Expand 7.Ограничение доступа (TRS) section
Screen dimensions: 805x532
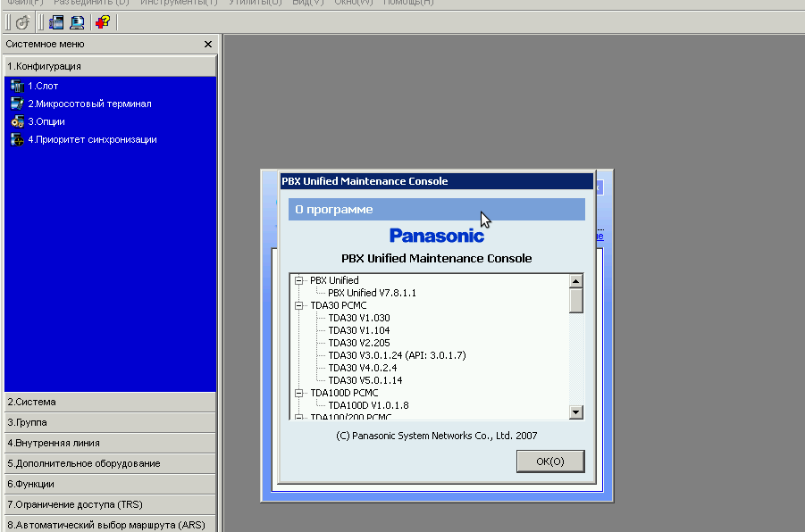coord(111,505)
